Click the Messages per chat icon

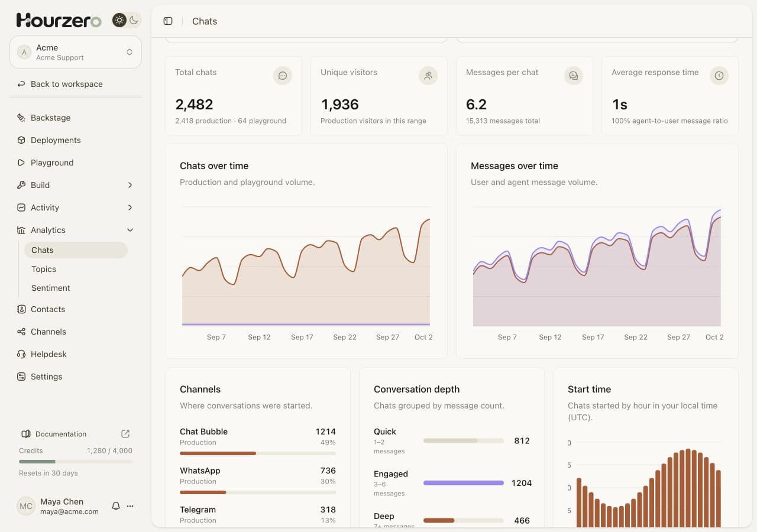tap(574, 76)
